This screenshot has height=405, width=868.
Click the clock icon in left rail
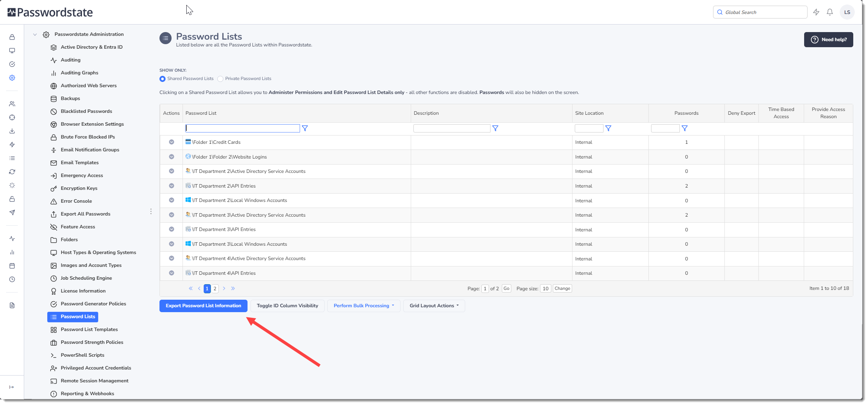point(12,279)
